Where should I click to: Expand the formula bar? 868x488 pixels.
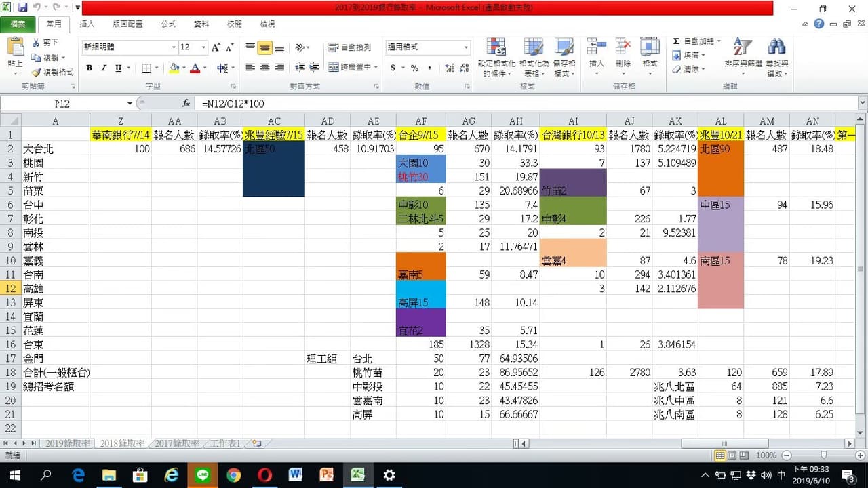(862, 104)
